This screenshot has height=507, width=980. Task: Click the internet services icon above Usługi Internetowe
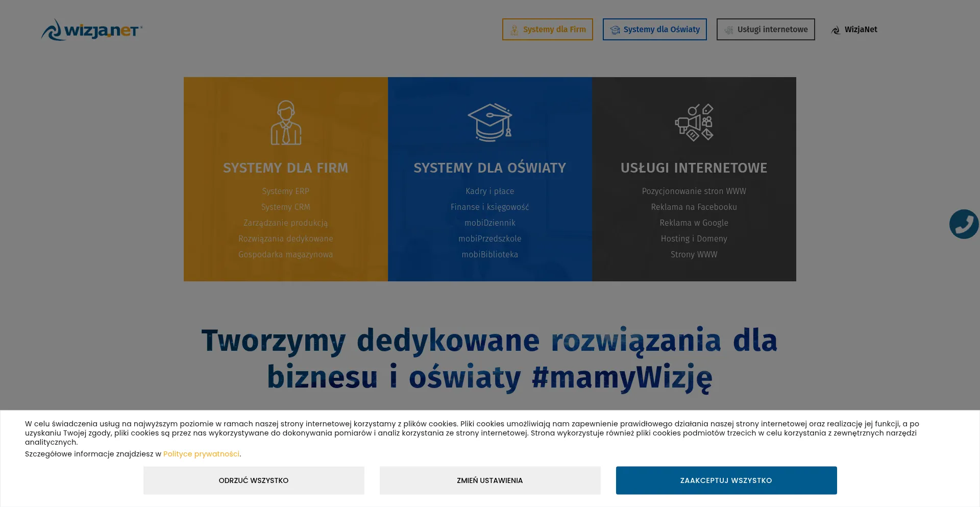pos(694,123)
